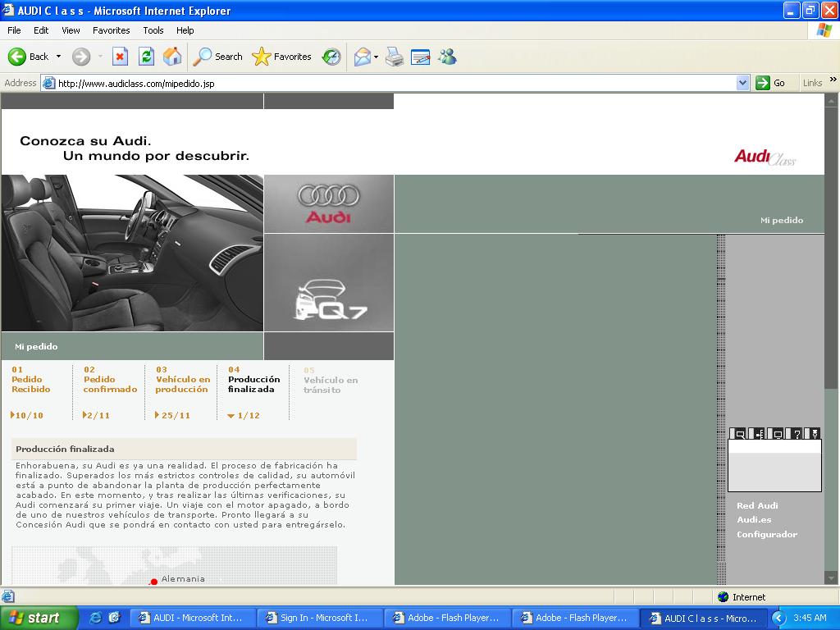
Task: Launch Internet Explorer from quick launch
Action: pos(96,618)
